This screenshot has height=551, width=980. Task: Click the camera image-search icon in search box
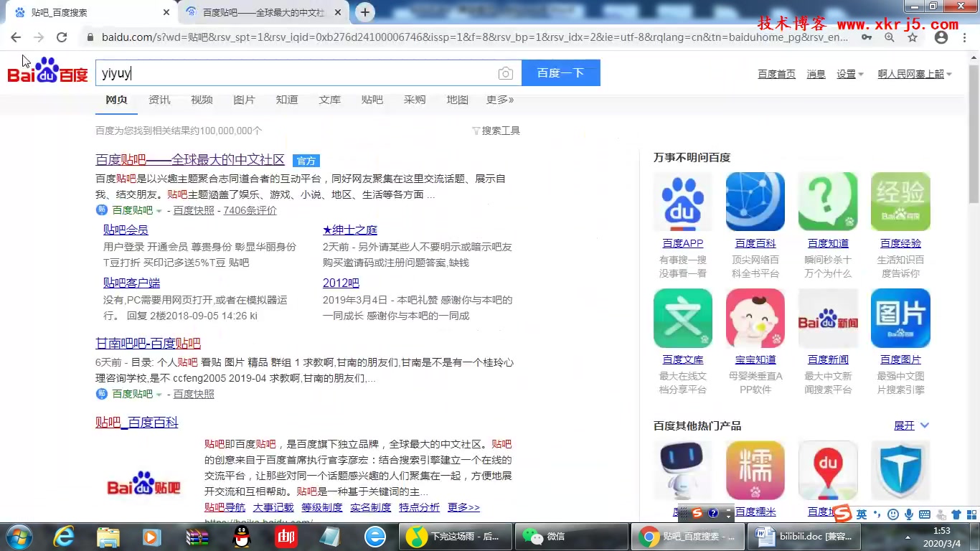(x=505, y=73)
